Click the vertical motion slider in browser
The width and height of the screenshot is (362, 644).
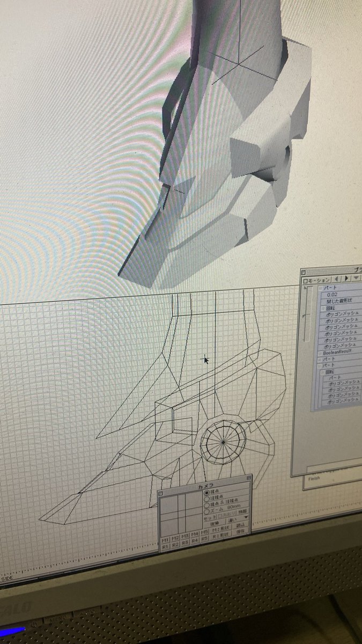click(x=308, y=313)
